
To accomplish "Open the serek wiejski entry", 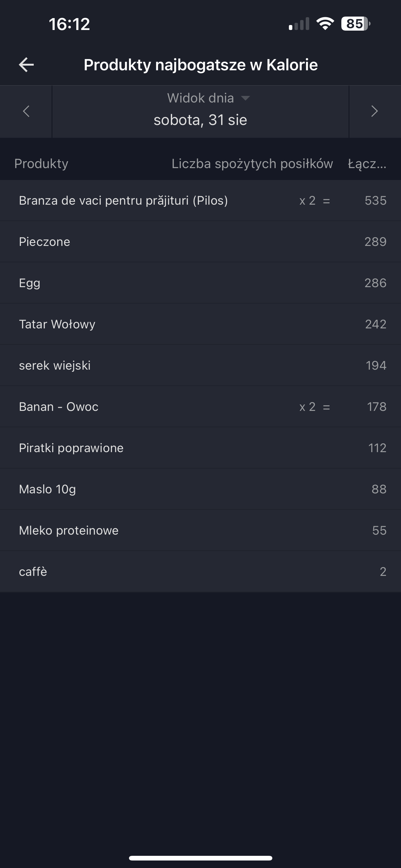I will coord(55,365).
